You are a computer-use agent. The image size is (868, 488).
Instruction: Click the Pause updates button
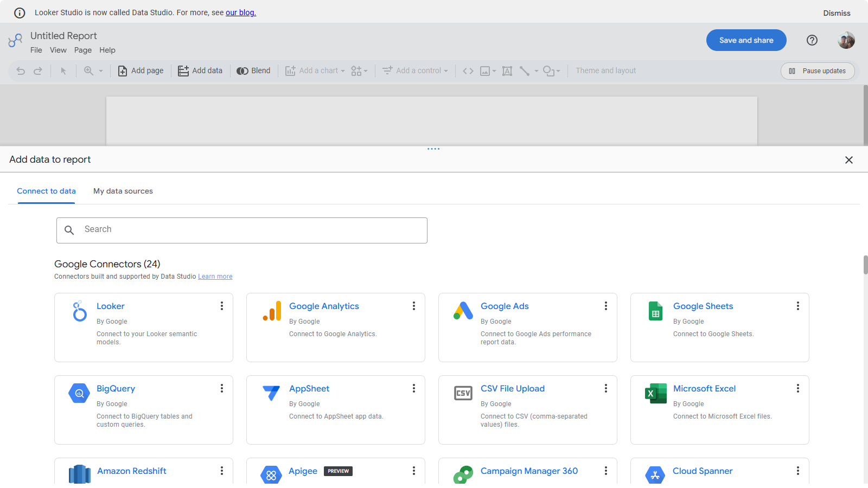(818, 71)
